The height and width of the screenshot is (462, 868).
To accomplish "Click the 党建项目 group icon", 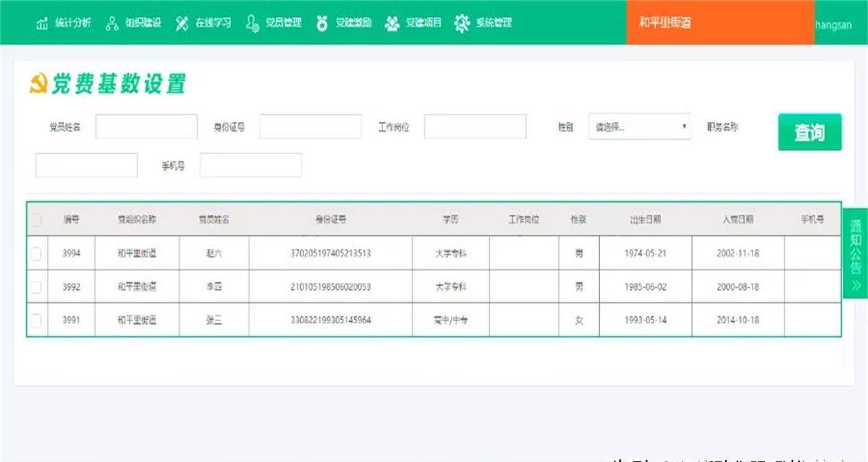I will point(392,24).
